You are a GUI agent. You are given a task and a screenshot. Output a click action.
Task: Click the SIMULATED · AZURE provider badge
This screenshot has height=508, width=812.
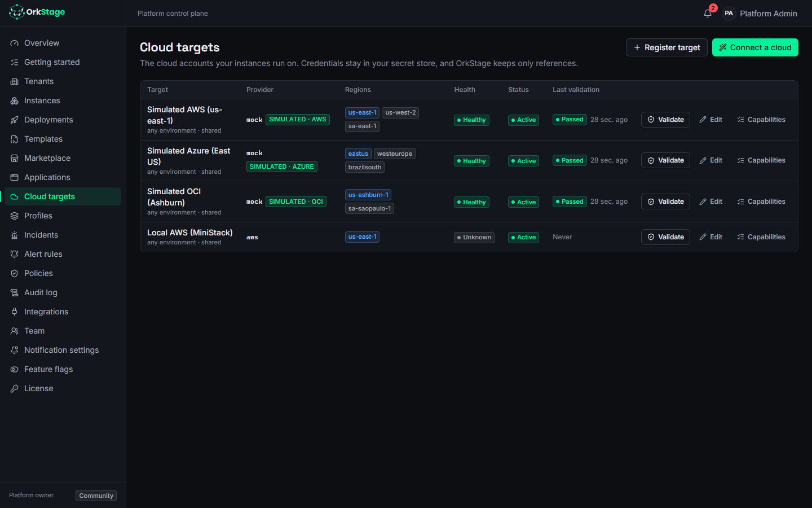coord(282,167)
